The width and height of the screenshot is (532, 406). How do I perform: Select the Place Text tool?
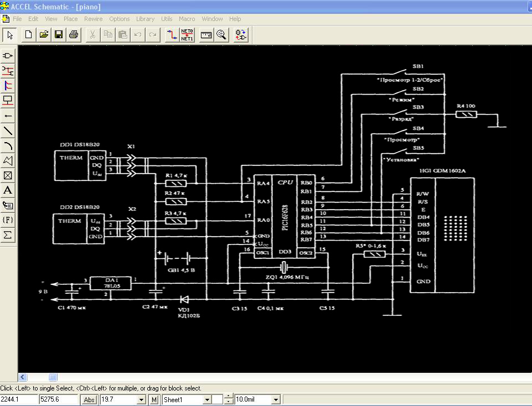[8, 190]
